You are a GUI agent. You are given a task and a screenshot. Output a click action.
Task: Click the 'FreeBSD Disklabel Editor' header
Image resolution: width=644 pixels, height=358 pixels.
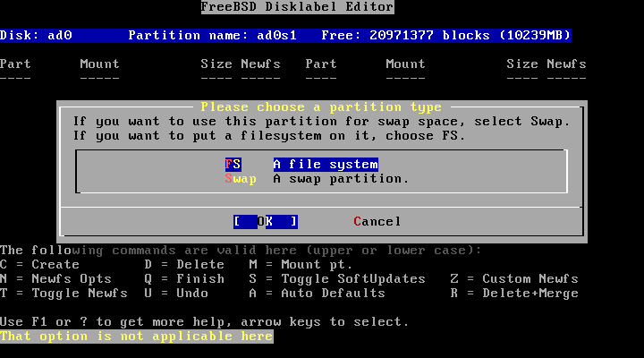297,7
